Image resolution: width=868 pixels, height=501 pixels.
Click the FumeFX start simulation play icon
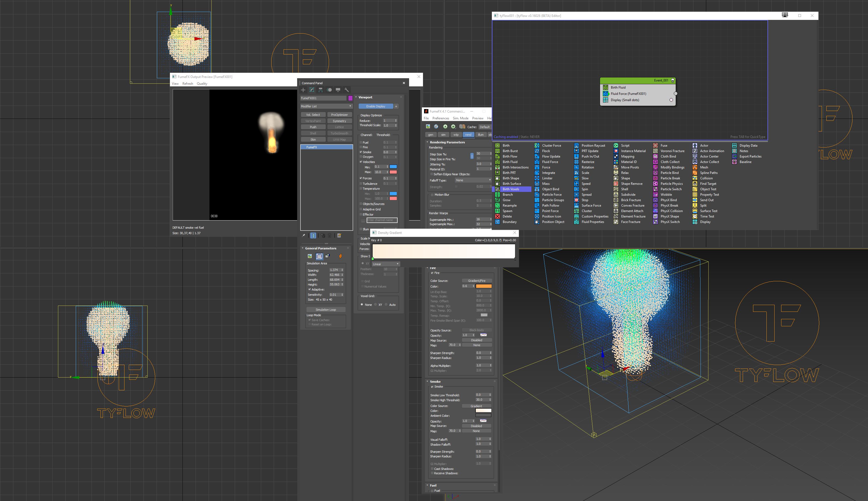445,127
